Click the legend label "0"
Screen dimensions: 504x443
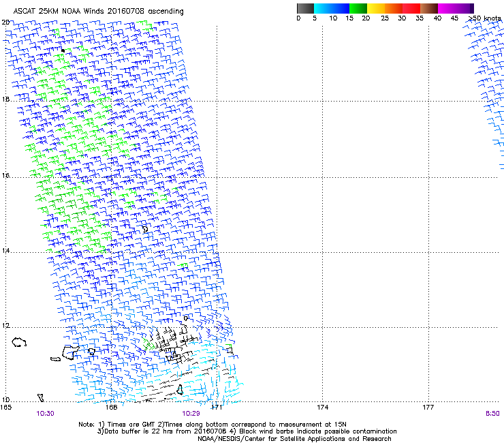pyautogui.click(x=298, y=18)
